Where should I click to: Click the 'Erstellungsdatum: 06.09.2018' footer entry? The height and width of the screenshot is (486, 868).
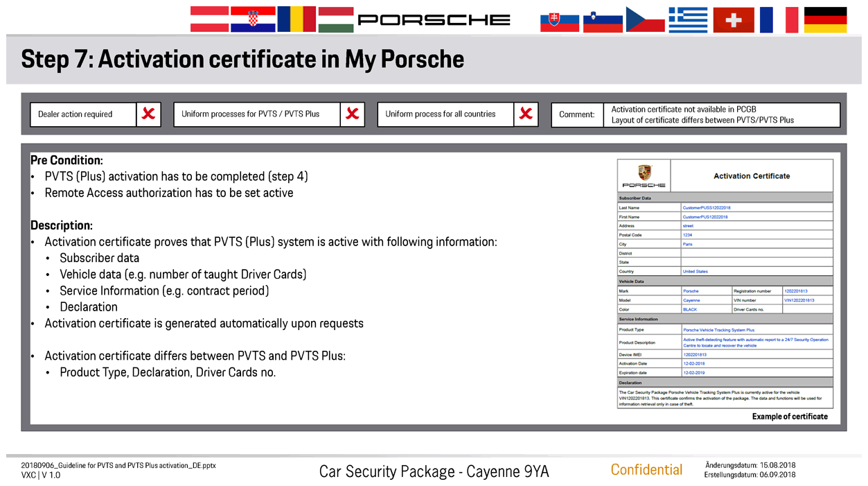pos(750,475)
